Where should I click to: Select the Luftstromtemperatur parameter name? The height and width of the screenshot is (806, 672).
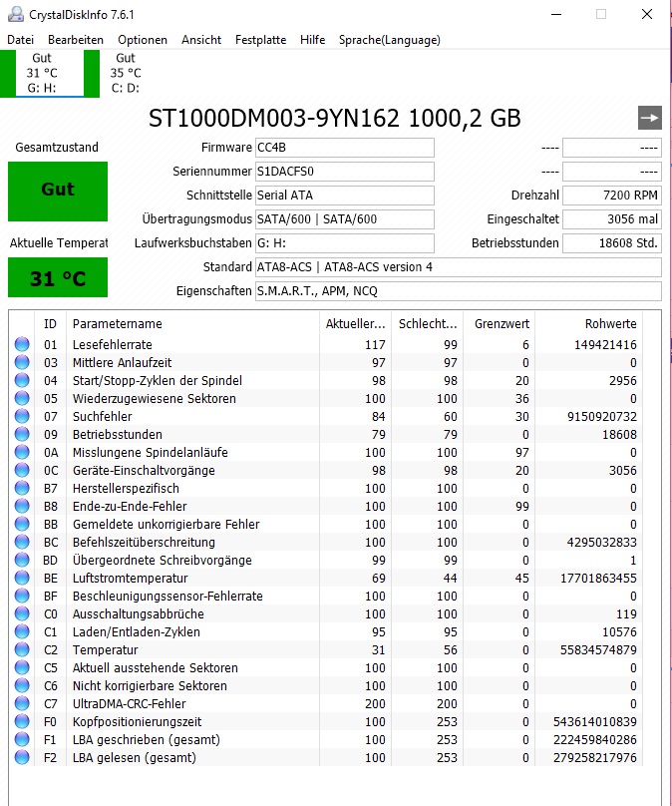[x=130, y=578]
